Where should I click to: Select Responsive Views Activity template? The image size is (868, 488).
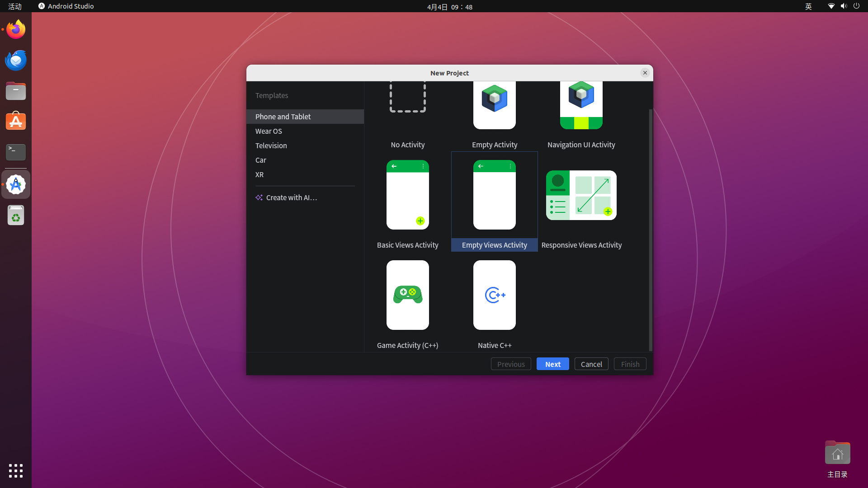coord(581,195)
